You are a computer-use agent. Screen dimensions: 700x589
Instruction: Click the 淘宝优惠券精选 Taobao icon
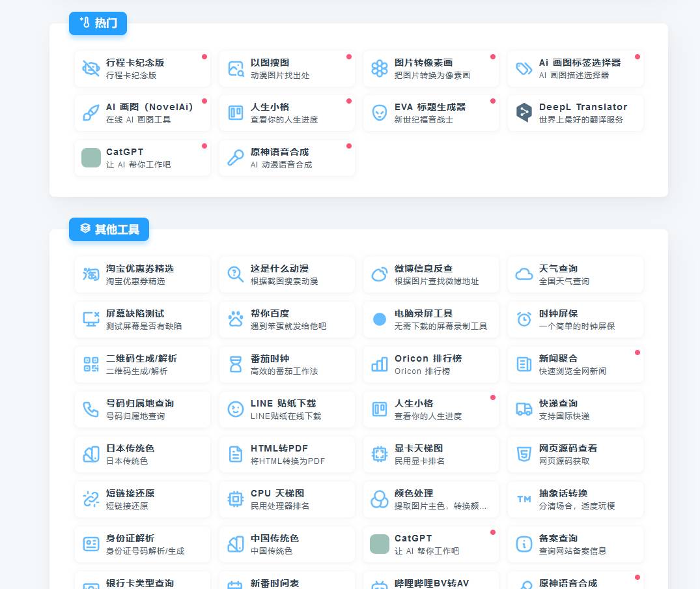coord(91,274)
